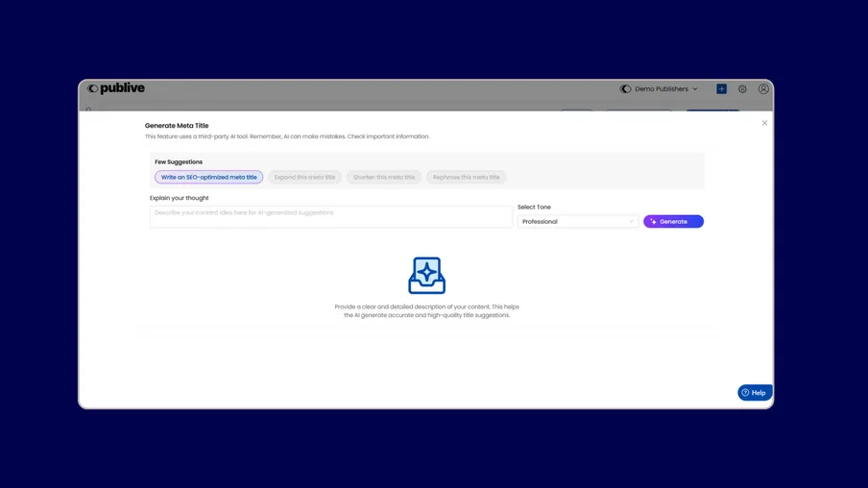Image resolution: width=868 pixels, height=488 pixels.
Task: Click the AI sparkle inbox illustration
Action: [426, 276]
